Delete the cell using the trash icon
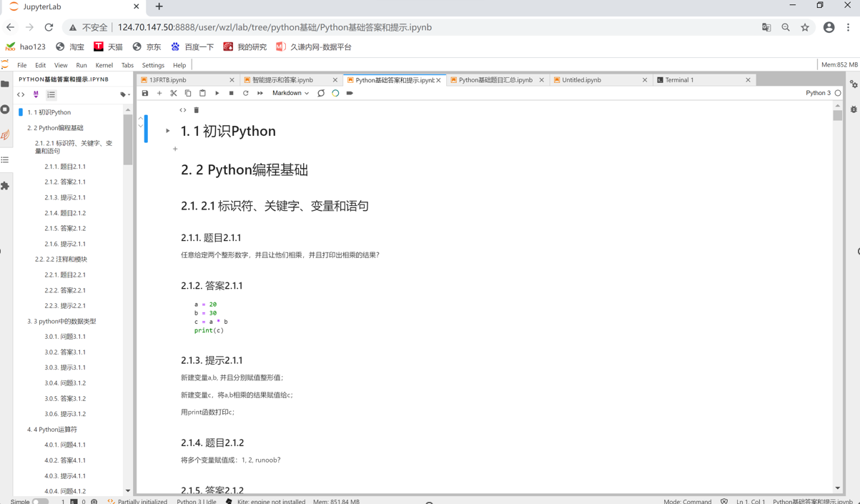860x504 pixels. 197,110
